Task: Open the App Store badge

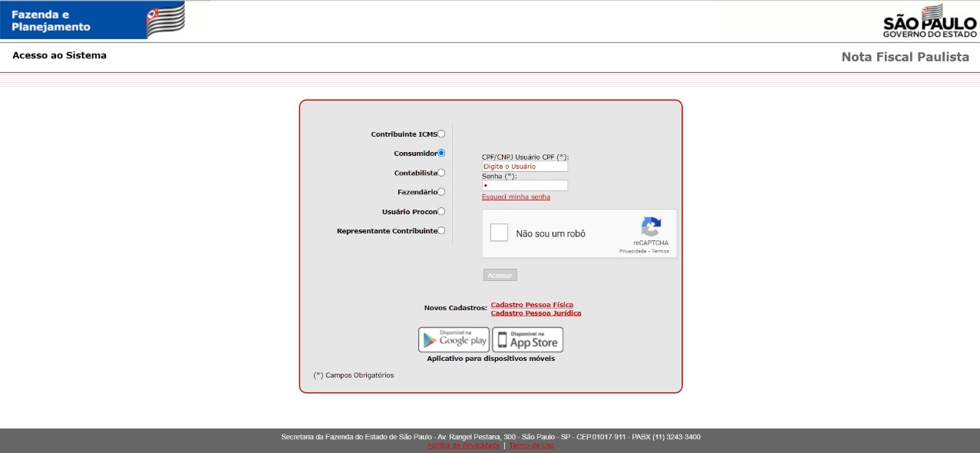Action: click(527, 339)
